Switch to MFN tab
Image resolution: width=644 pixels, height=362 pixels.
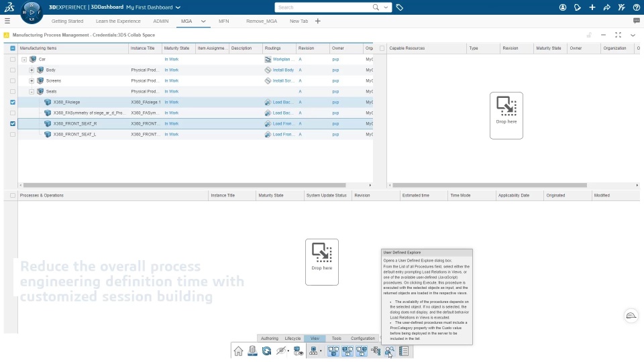(x=224, y=21)
